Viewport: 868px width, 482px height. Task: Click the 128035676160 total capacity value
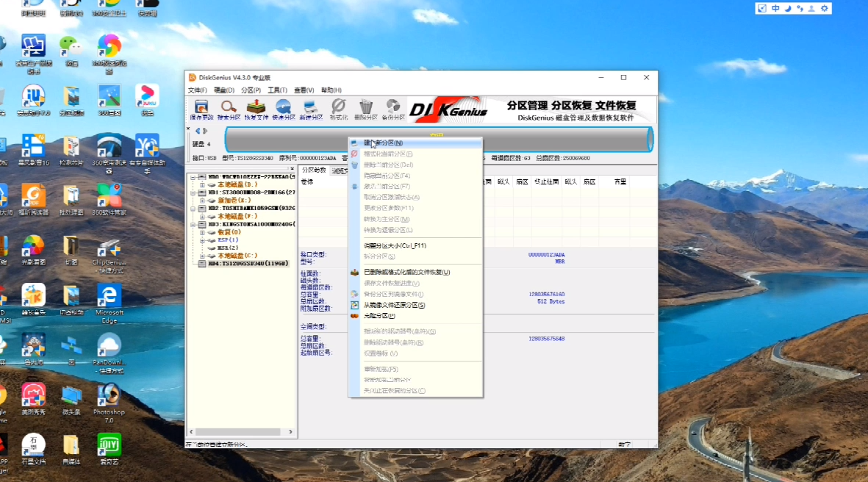click(546, 295)
